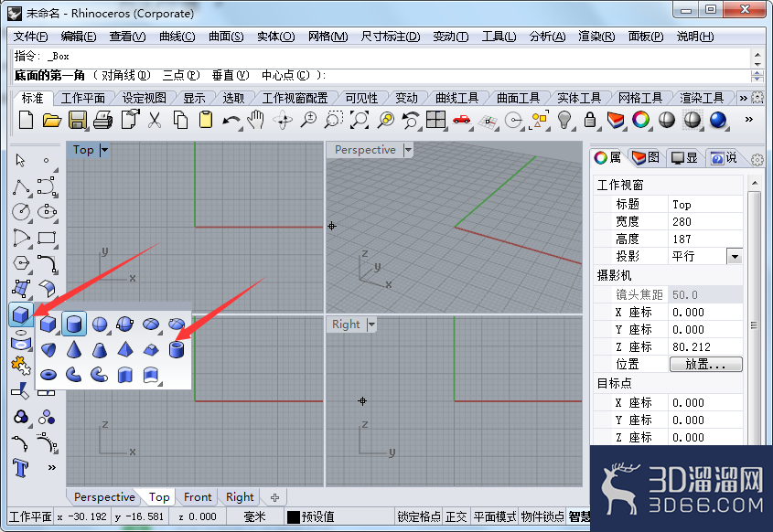Select the Sphere tool in solid flyout
Screen dimensions: 773x532
[100, 324]
